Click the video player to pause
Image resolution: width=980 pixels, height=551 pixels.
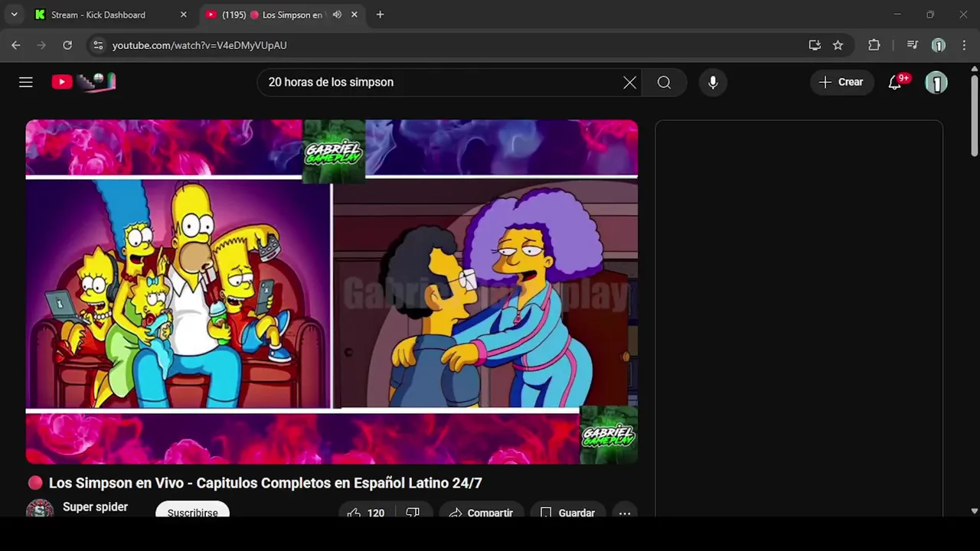tap(332, 292)
